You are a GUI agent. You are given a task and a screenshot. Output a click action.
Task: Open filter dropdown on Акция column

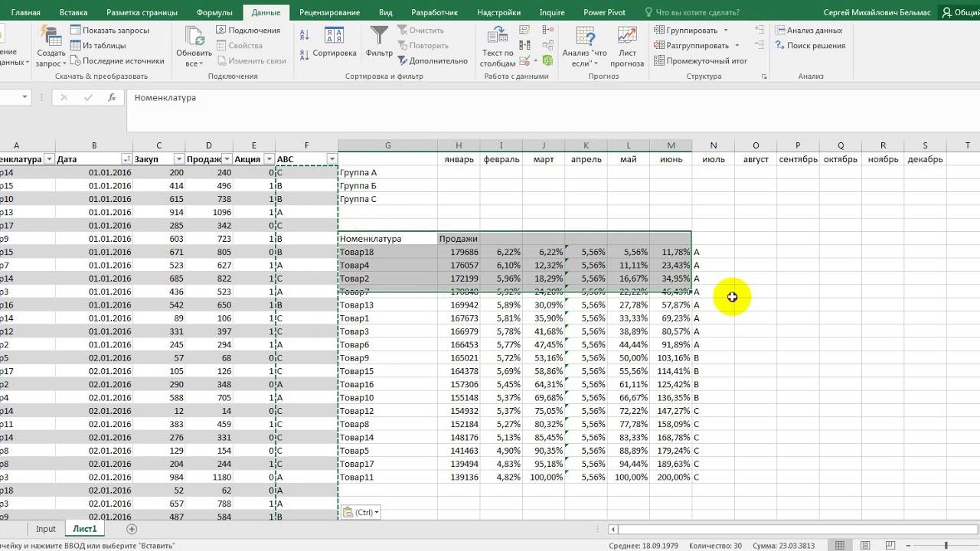269,159
